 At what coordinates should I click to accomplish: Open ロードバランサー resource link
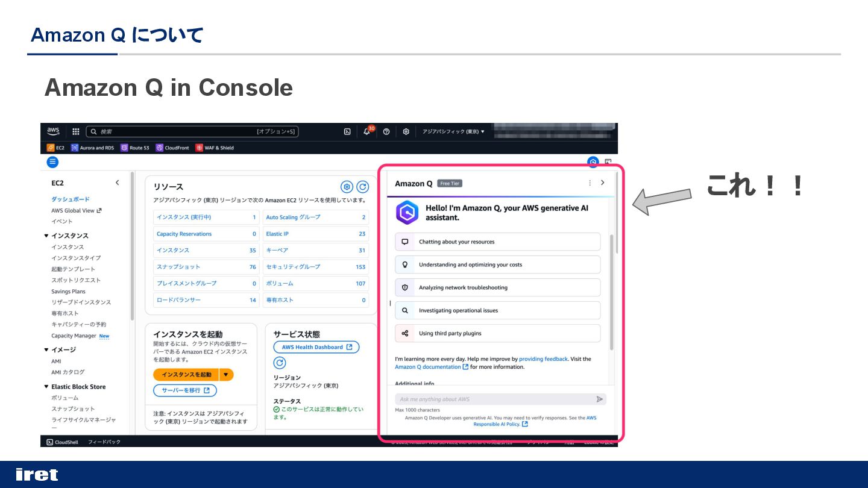click(x=179, y=299)
